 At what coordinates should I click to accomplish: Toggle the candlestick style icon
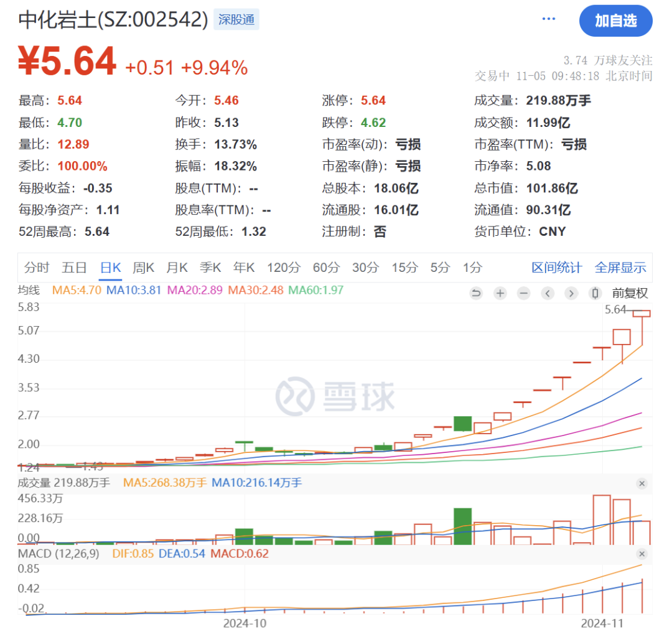[x=595, y=293]
